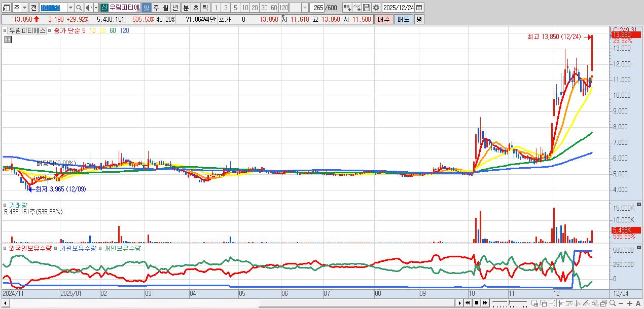Click the 평 button
644x309 pixels.
[x=419, y=19]
